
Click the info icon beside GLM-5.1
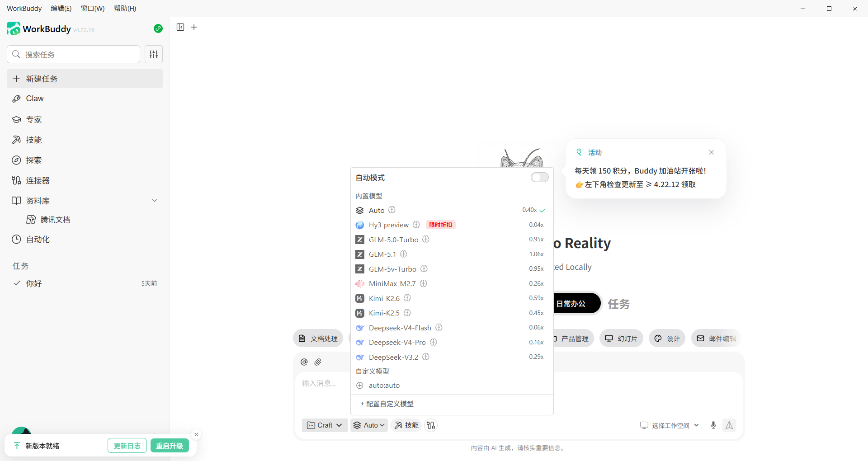pos(404,254)
